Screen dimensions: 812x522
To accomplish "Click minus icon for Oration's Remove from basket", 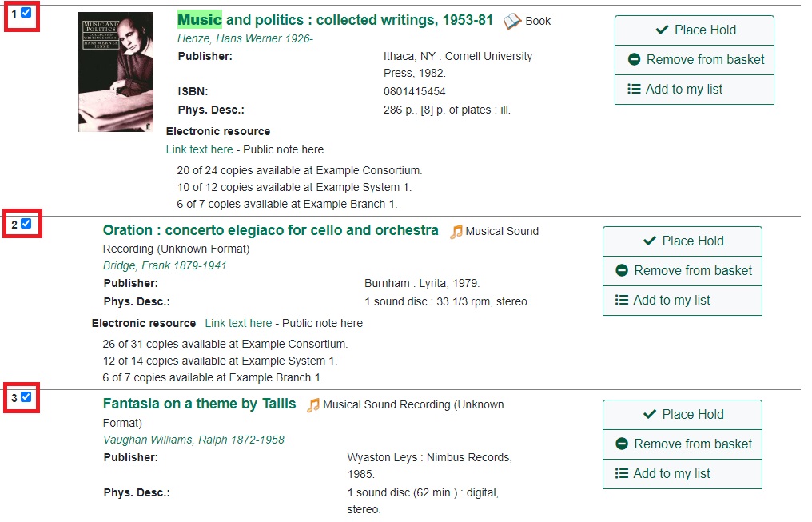I will coord(622,271).
